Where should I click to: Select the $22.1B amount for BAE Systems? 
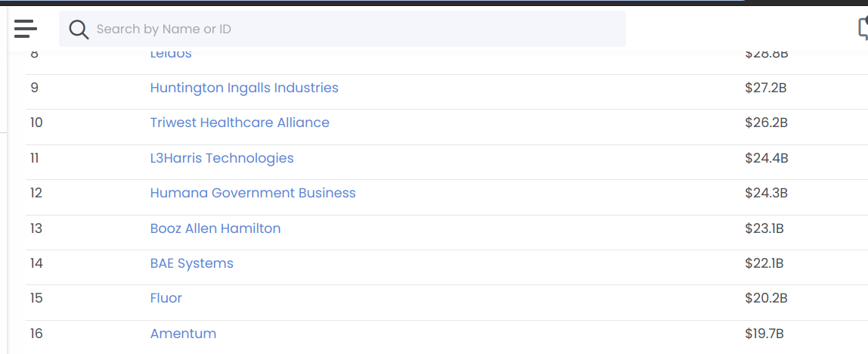pos(764,263)
